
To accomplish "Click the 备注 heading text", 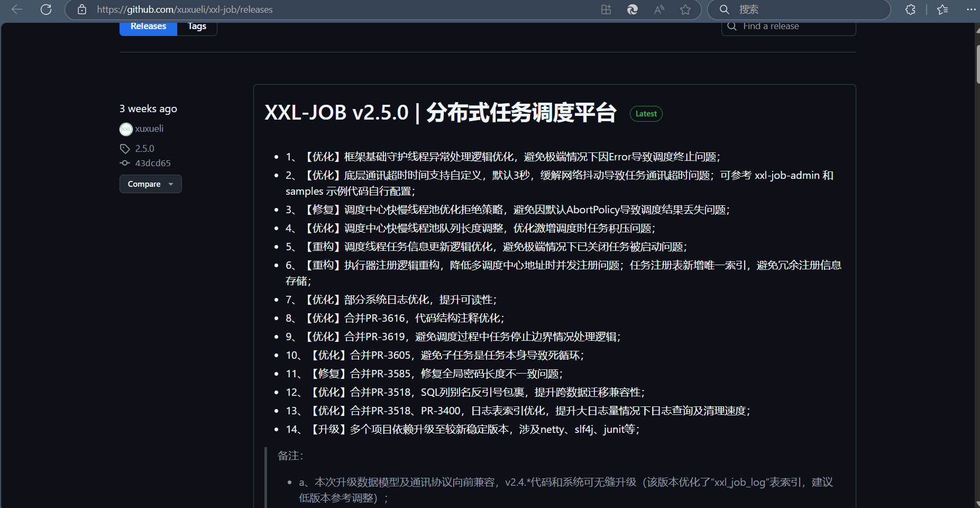I will coord(290,456).
